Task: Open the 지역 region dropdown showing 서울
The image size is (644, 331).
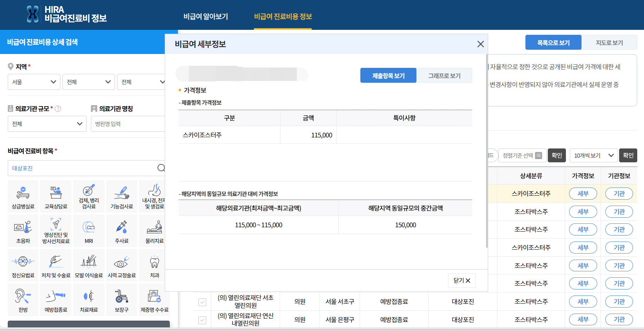Action: click(x=34, y=82)
